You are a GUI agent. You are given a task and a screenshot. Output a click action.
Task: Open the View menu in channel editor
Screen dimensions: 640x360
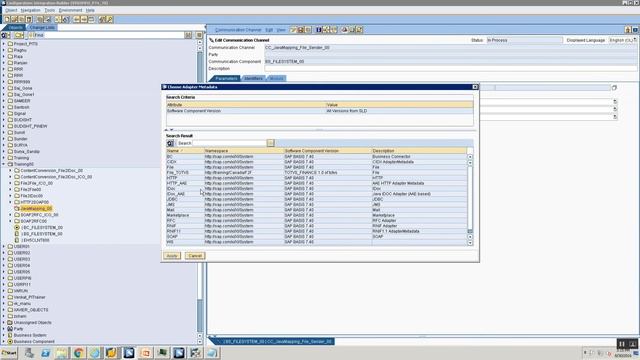point(281,30)
